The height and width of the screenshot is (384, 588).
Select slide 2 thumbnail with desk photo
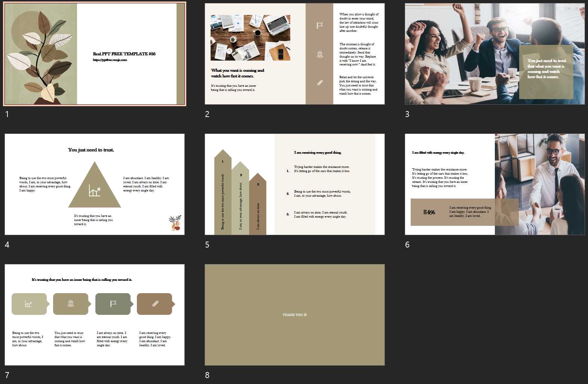coord(295,54)
